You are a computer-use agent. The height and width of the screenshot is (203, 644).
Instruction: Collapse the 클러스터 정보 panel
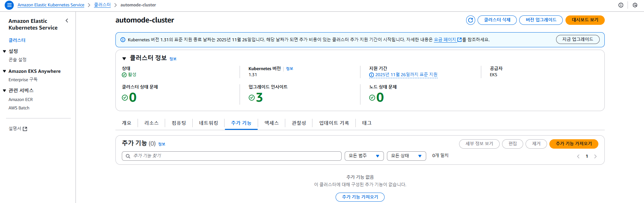124,58
